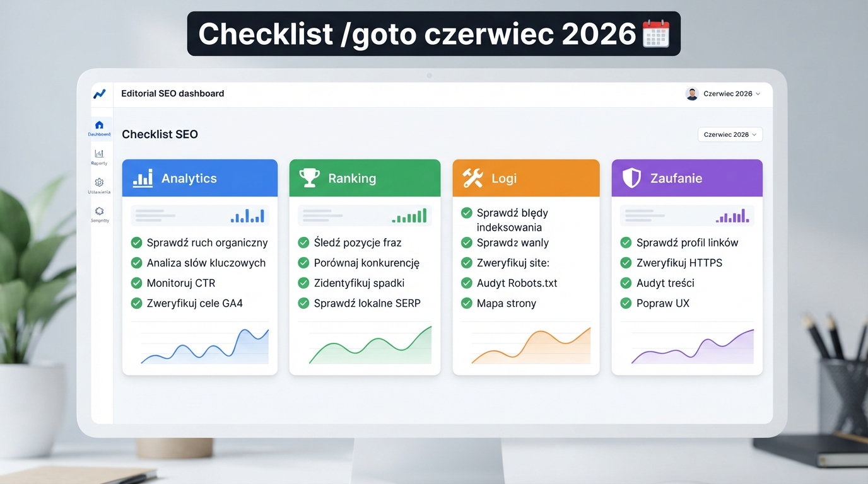Viewport: 868px width, 484px height.
Task: Open the Czerwiec 2026 month selector beside Checklist SEO
Action: (730, 134)
